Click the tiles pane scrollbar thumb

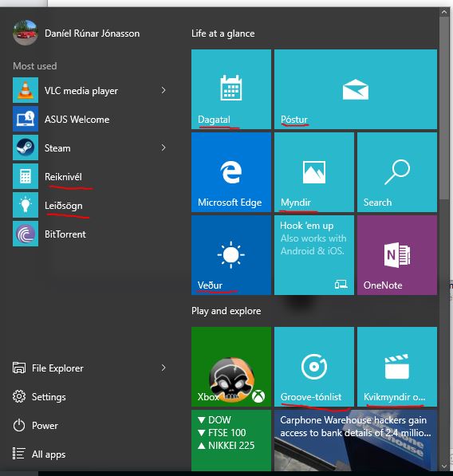pyautogui.click(x=444, y=108)
